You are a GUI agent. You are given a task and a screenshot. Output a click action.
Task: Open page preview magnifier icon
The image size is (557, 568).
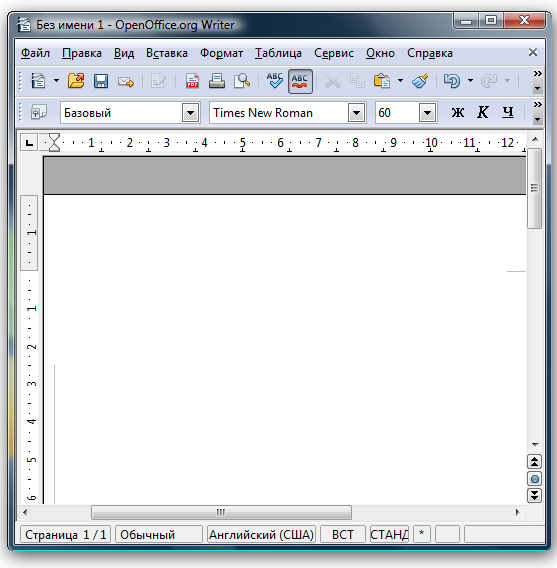(242, 81)
